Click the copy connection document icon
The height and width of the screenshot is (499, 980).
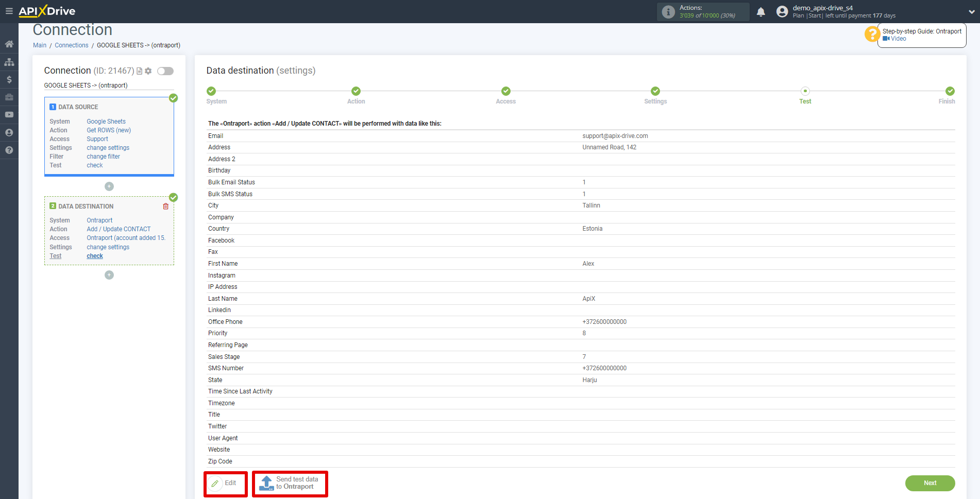pyautogui.click(x=139, y=71)
